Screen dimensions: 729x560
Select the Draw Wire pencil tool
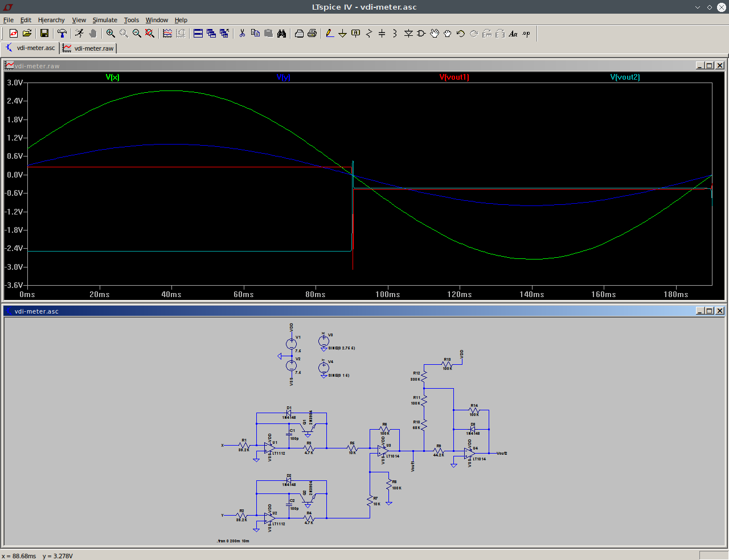pyautogui.click(x=330, y=34)
